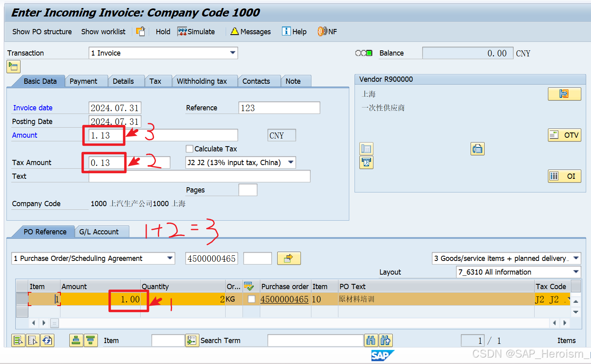
Task: Click position-to-item icon next to Item field
Action: pos(192,340)
